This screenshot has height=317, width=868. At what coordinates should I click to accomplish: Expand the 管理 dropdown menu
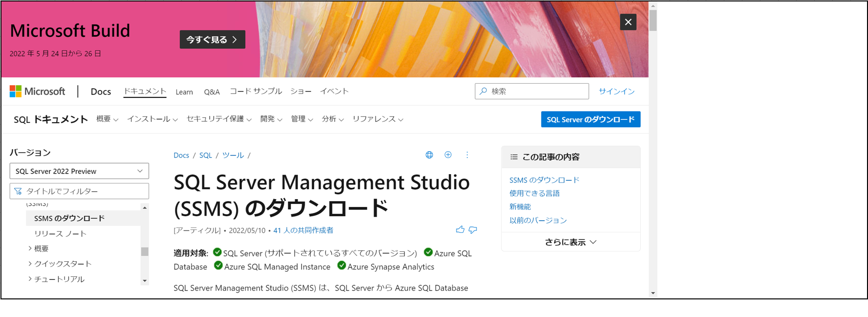(x=302, y=119)
